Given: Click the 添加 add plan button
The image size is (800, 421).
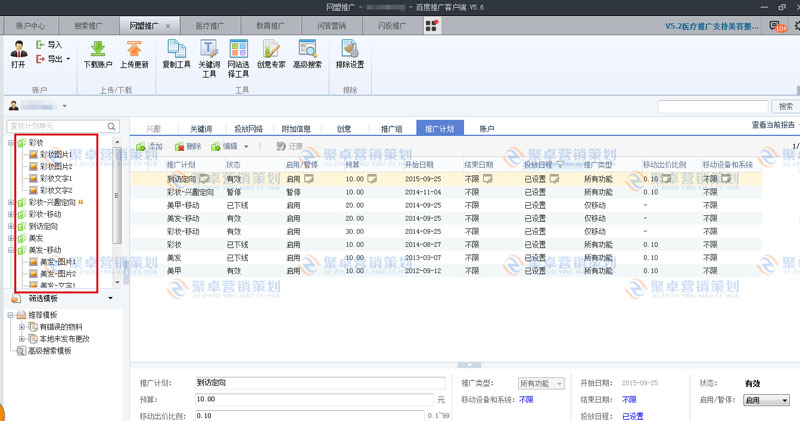Looking at the screenshot, I should (149, 146).
